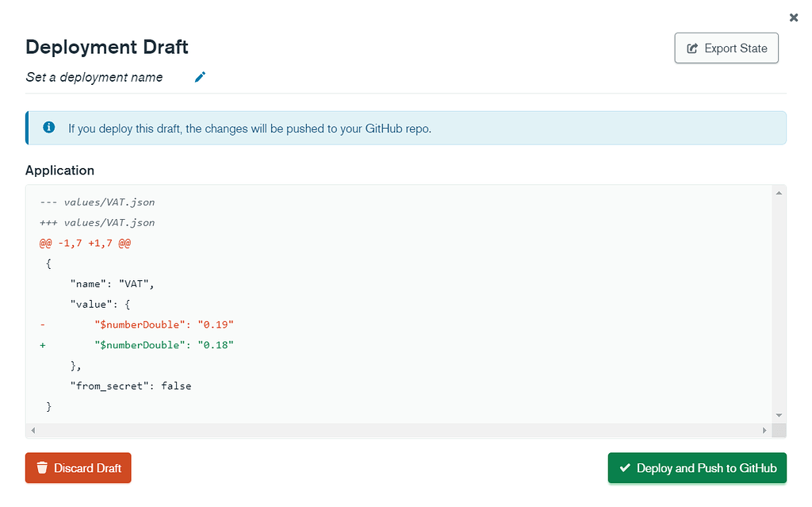812x507 pixels.
Task: Click the export icon in Export State
Action: (692, 48)
